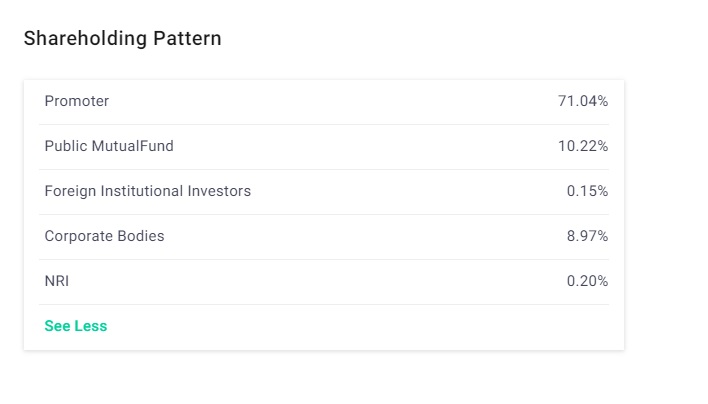
Task: Select the Promoter row label
Action: click(77, 101)
